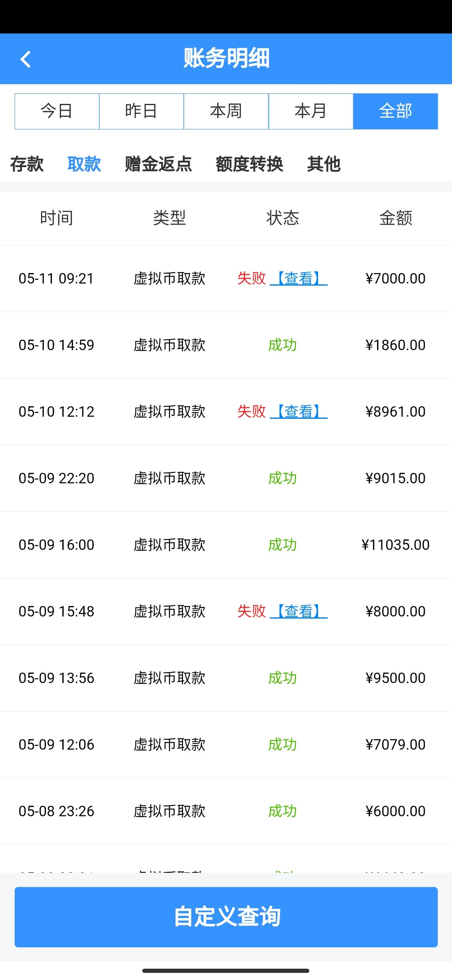This screenshot has width=452, height=980.
Task: Open the 额度转换 category tab
Action: point(249,164)
